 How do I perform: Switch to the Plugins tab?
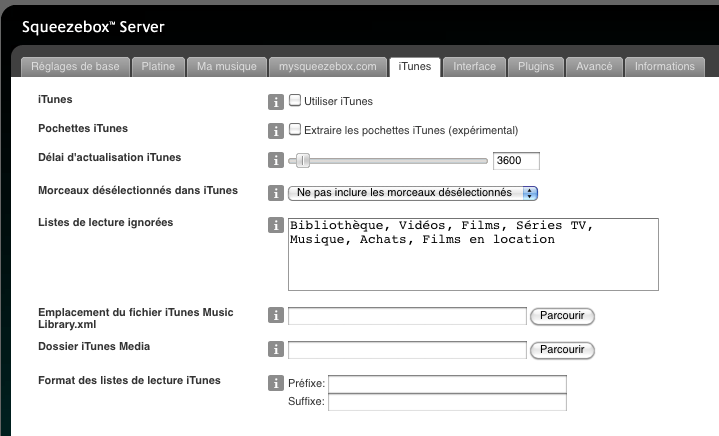pyautogui.click(x=536, y=67)
